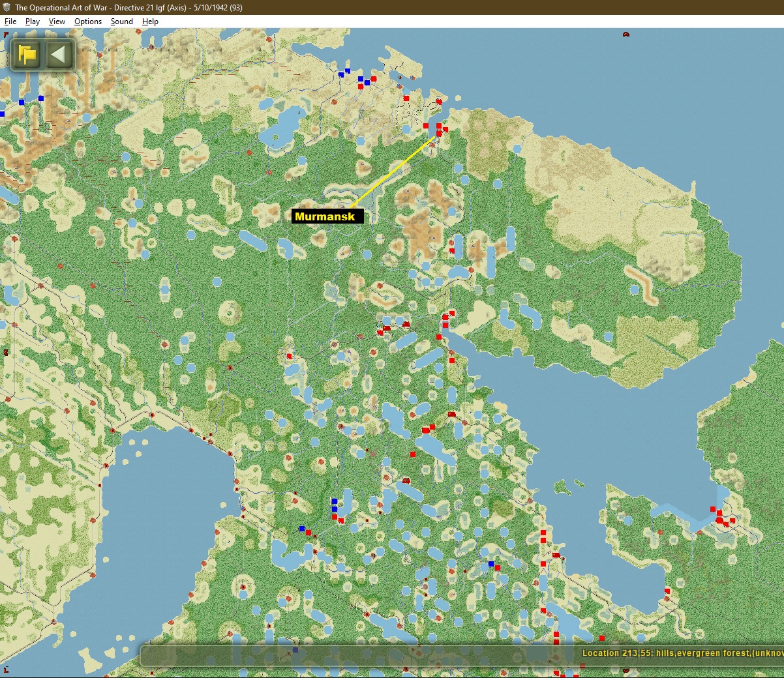The image size is (784, 678).
Task: Open the File menu
Action: (10, 22)
